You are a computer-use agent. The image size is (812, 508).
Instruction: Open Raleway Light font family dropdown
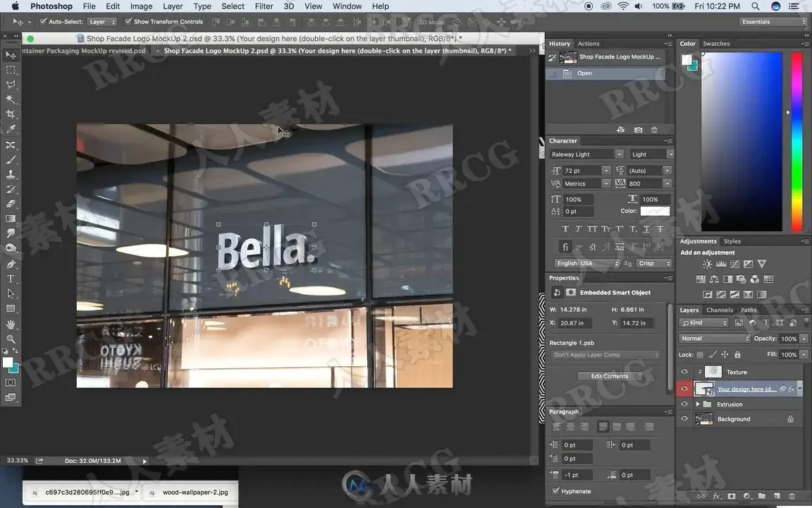619,154
